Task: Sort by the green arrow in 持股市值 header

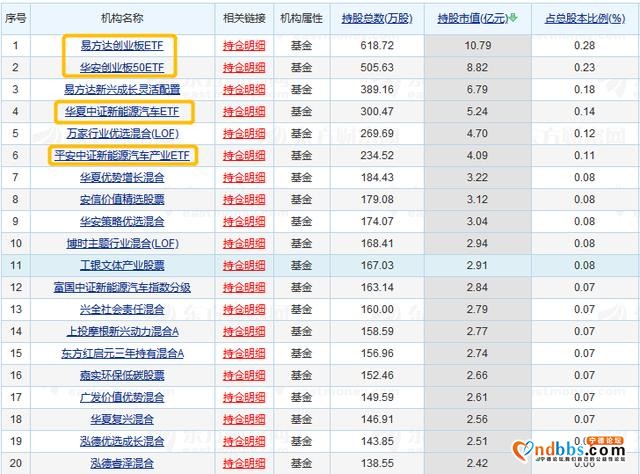Action: click(513, 18)
